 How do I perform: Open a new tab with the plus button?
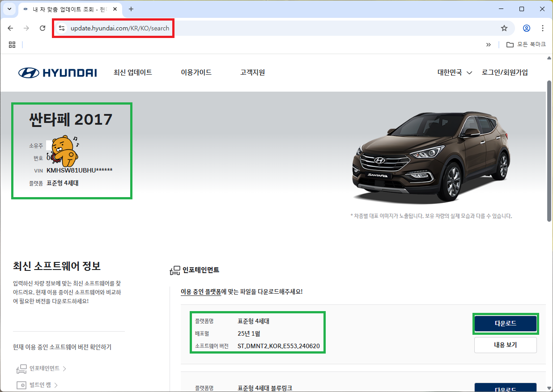pyautogui.click(x=131, y=9)
